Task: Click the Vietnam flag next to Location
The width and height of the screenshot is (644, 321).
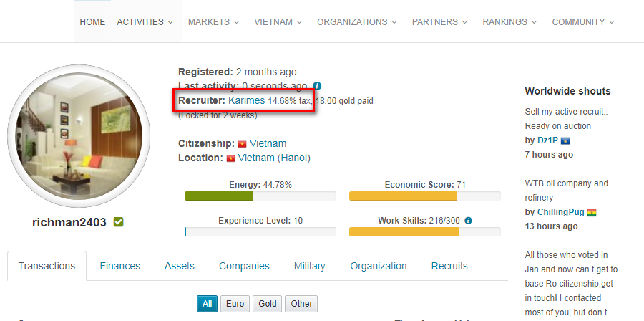Action: click(230, 158)
